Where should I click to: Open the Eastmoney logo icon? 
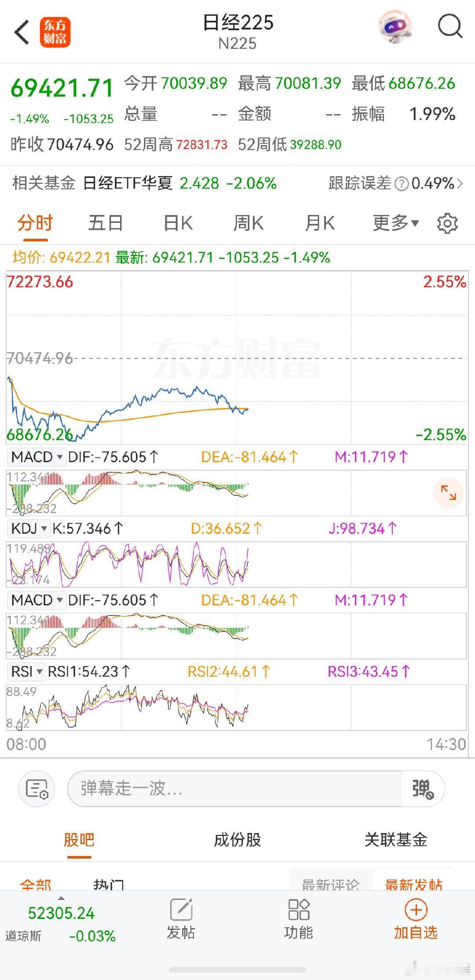[x=55, y=32]
